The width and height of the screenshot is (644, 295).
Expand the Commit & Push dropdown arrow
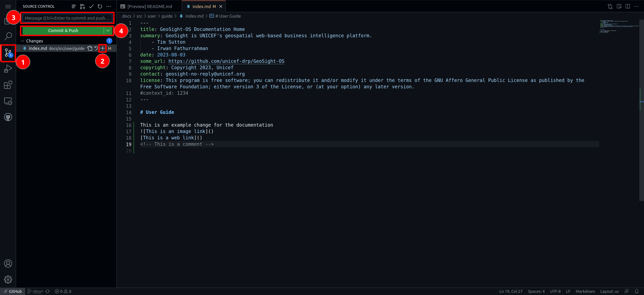(108, 30)
